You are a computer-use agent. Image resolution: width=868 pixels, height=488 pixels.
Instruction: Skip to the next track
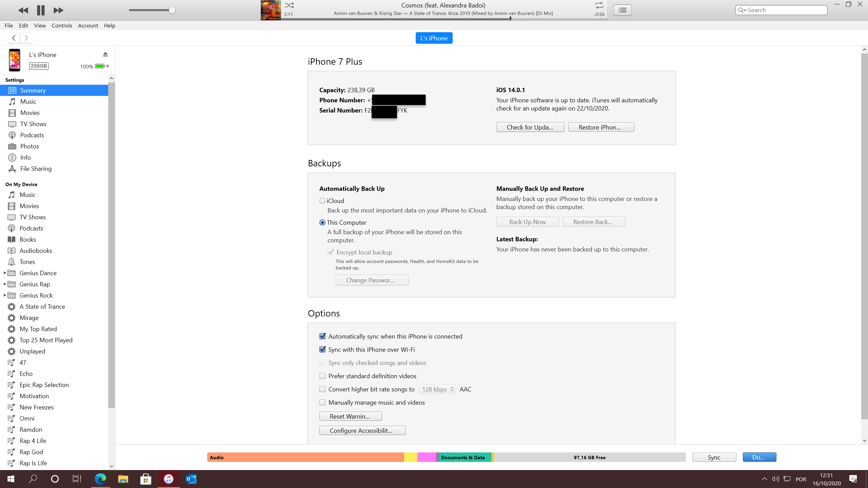click(58, 10)
